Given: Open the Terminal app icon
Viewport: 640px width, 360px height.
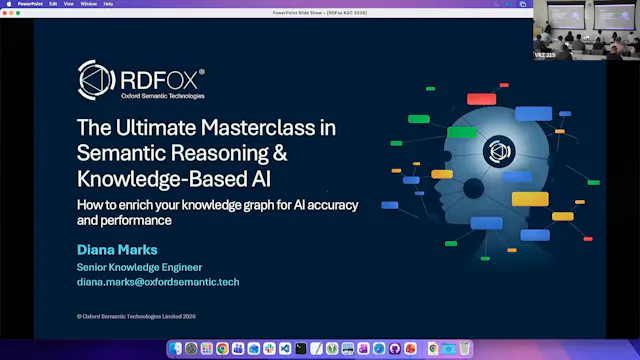Looking at the screenshot, I should pyautogui.click(x=301, y=349).
